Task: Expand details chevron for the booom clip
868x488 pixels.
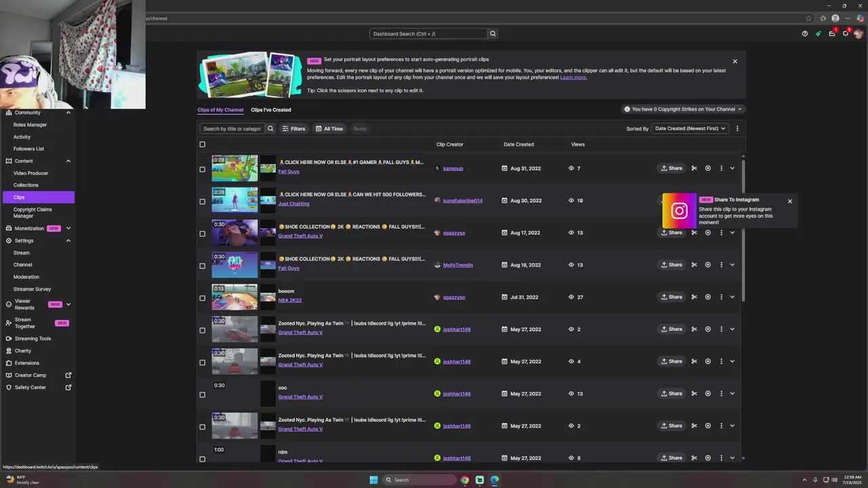Action: tap(732, 297)
